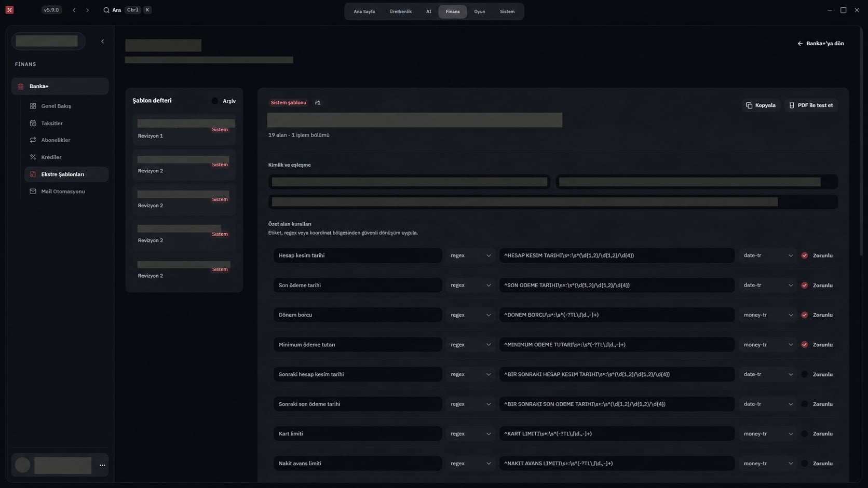868x488 pixels.
Task: Check Zorunlu for Sonraki hesap kesim tarihi
Action: click(x=804, y=374)
